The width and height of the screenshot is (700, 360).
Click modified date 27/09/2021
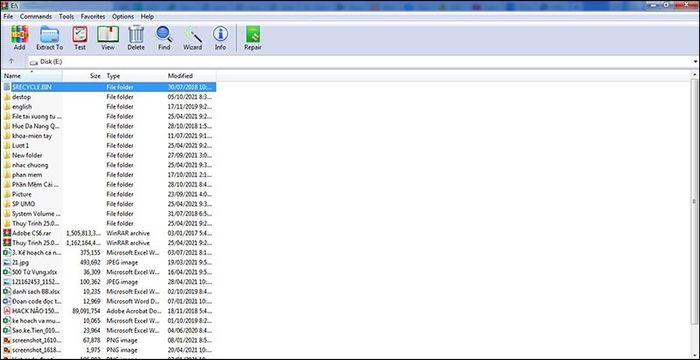pos(190,155)
